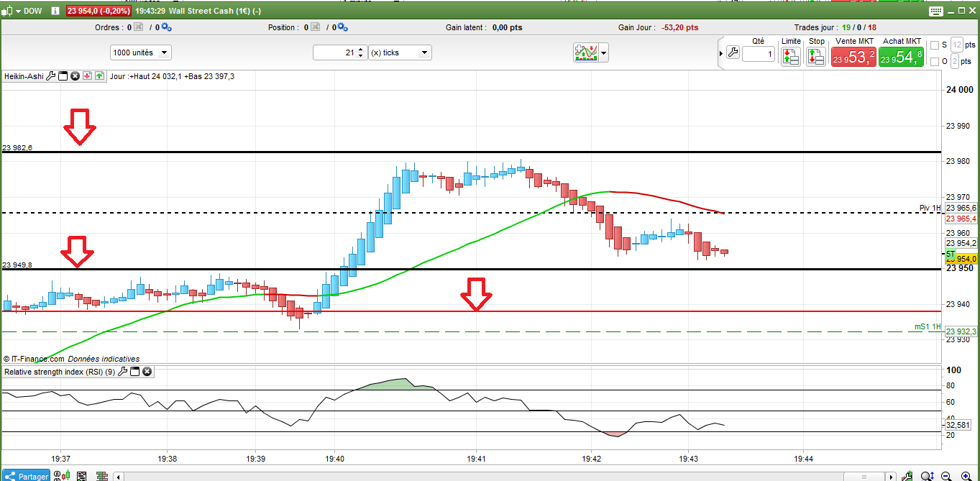
Task: Place a Stop order icon
Action: (816, 57)
